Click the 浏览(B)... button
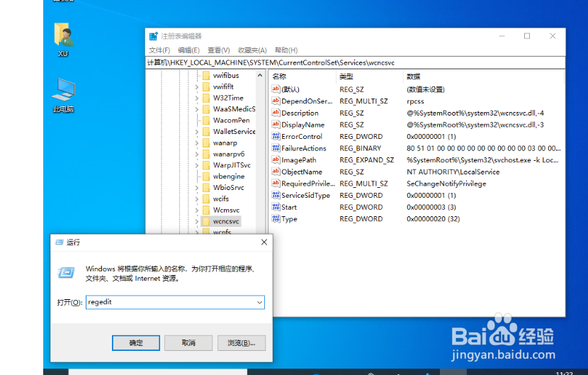 pyautogui.click(x=242, y=342)
